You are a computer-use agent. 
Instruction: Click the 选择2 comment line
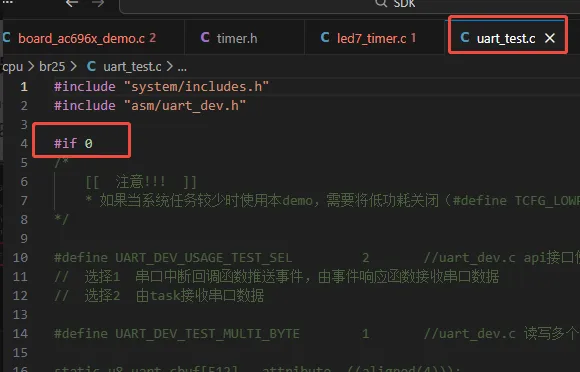[159, 296]
